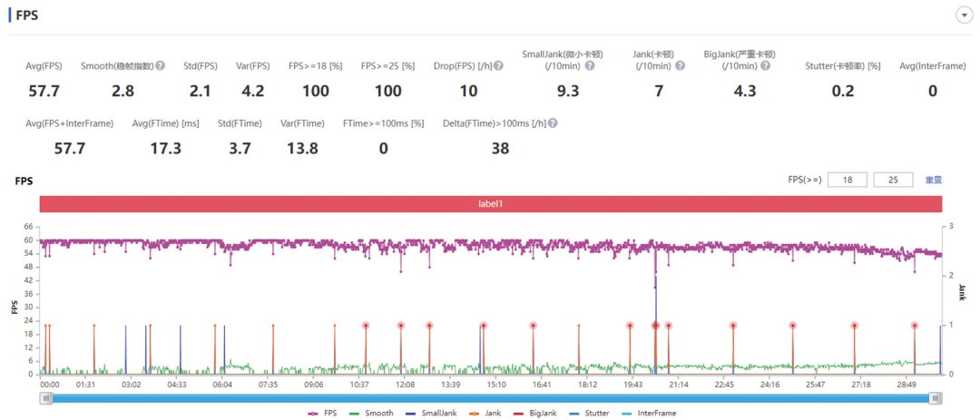The width and height of the screenshot is (980, 420).
Task: Click the Avg(FTime) value 17.3
Action: (x=166, y=149)
